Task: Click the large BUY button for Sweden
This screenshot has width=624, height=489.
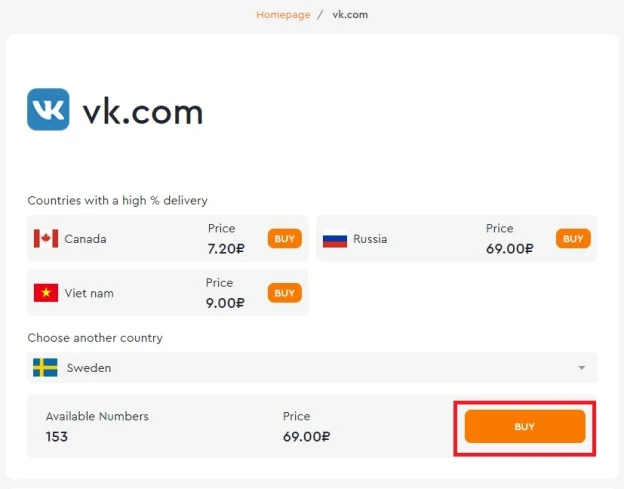Action: click(525, 427)
